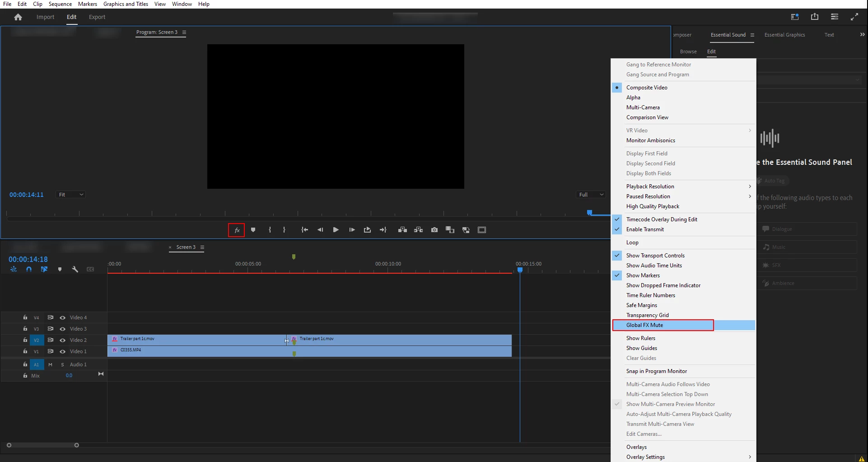
Task: Show Safe Margins using the transport bar icon
Action: pyautogui.click(x=482, y=230)
